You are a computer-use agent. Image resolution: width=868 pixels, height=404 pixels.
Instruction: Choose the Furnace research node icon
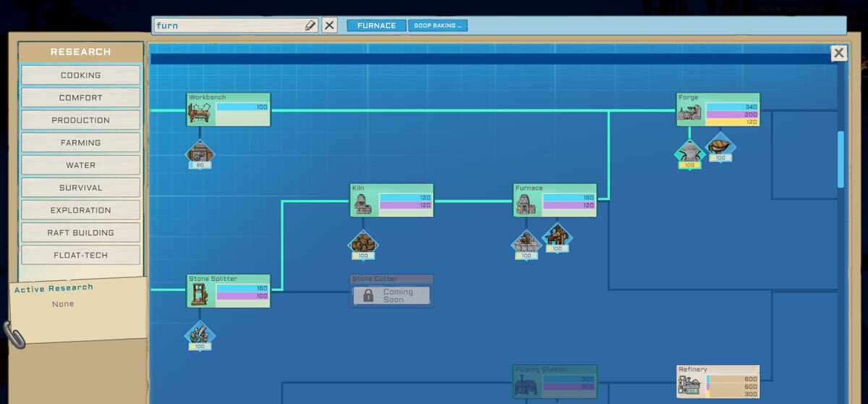[527, 204]
